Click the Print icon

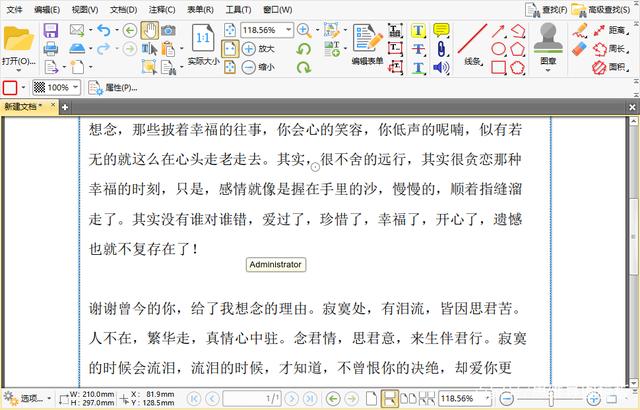pos(51,49)
